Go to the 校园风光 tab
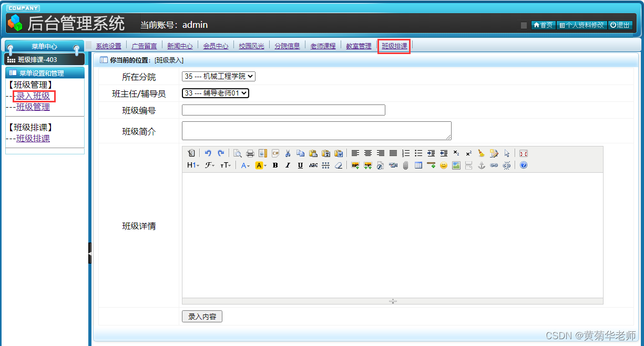The height and width of the screenshot is (346, 644). tap(251, 46)
